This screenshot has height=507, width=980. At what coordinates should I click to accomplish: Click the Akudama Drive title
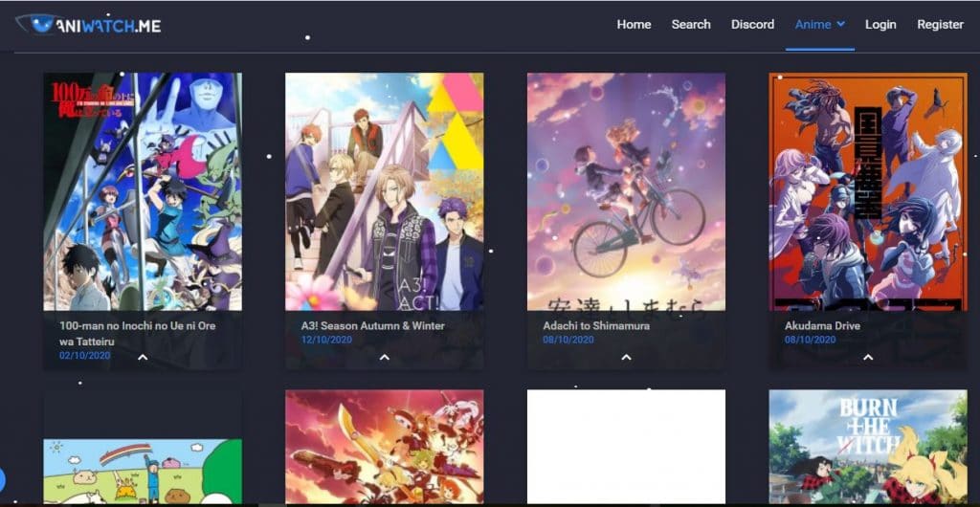coord(822,325)
